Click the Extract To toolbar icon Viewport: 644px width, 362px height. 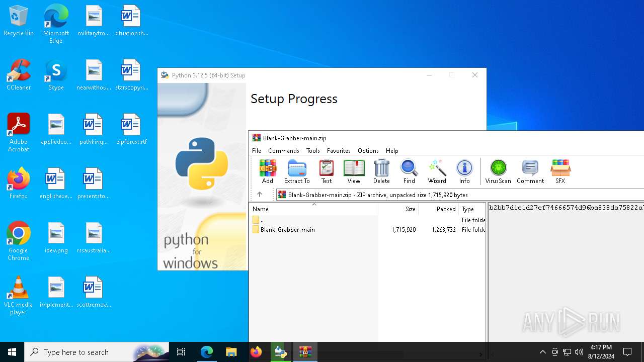(x=297, y=172)
